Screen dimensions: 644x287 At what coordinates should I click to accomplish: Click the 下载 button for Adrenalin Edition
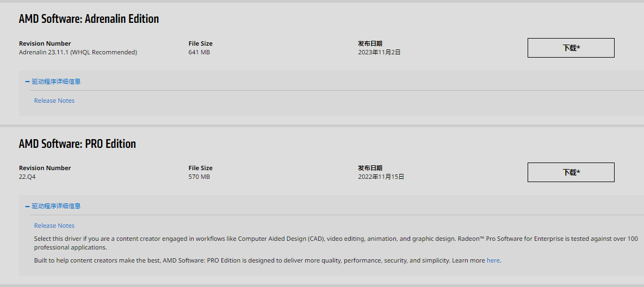point(571,48)
